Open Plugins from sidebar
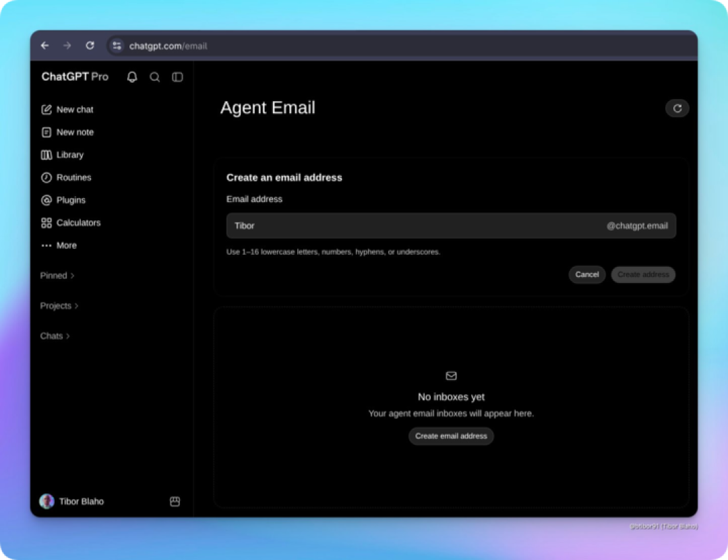 (71, 200)
